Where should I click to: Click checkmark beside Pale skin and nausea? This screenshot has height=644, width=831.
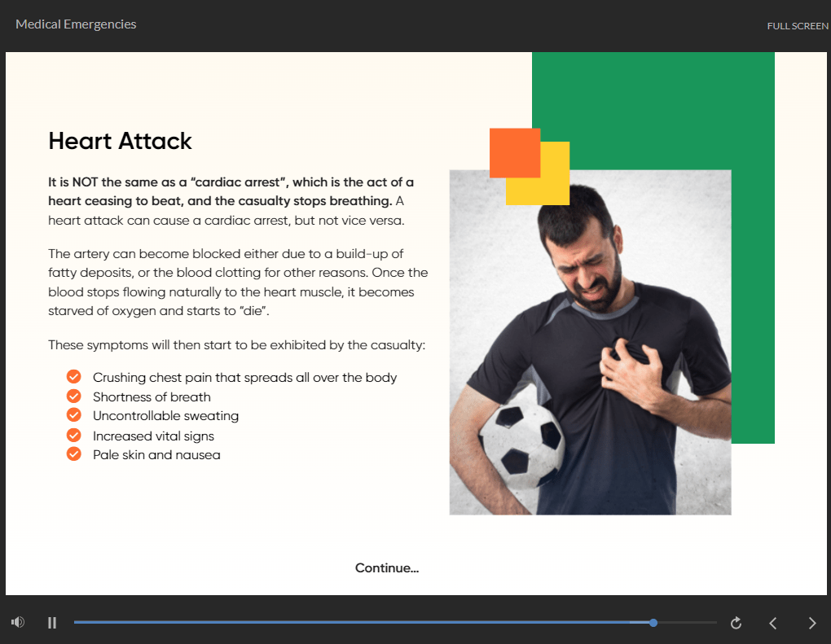(x=73, y=454)
